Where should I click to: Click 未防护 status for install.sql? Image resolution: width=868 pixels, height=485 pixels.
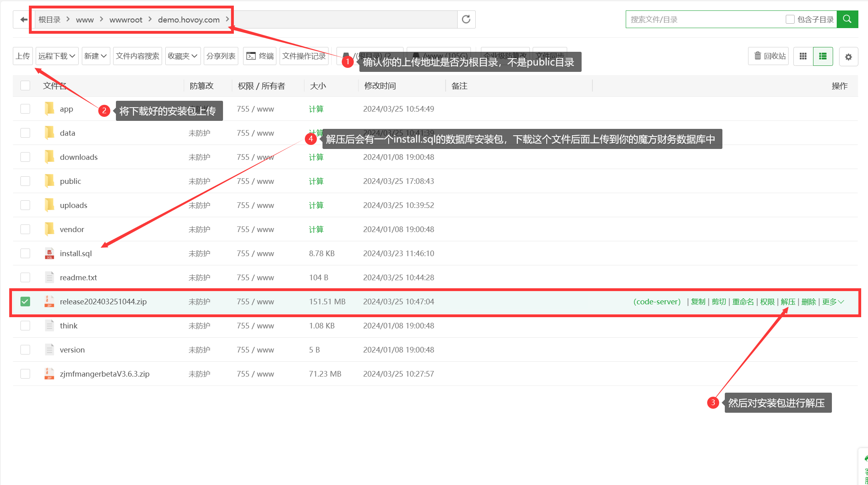[x=199, y=253]
